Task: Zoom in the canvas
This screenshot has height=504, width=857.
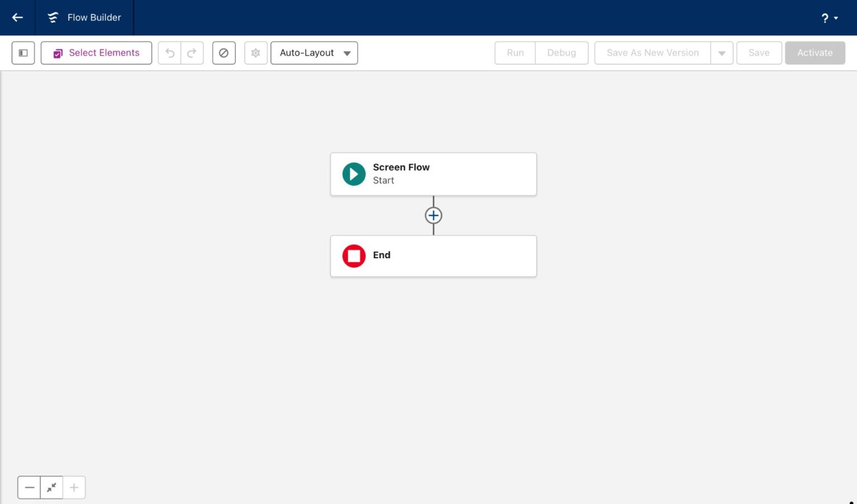Action: click(x=74, y=488)
